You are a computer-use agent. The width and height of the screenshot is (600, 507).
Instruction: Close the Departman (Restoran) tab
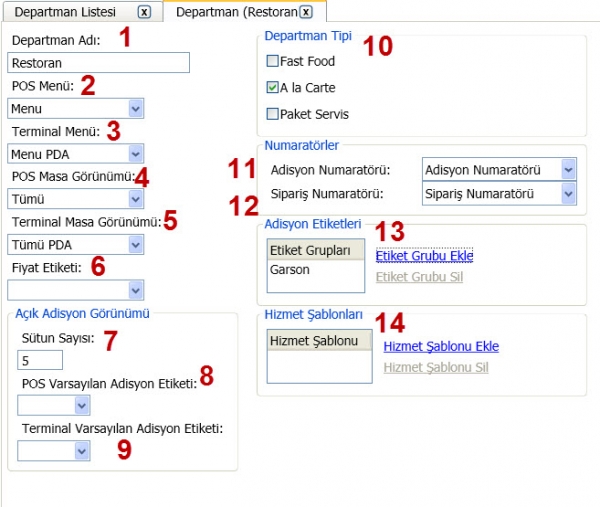point(306,12)
